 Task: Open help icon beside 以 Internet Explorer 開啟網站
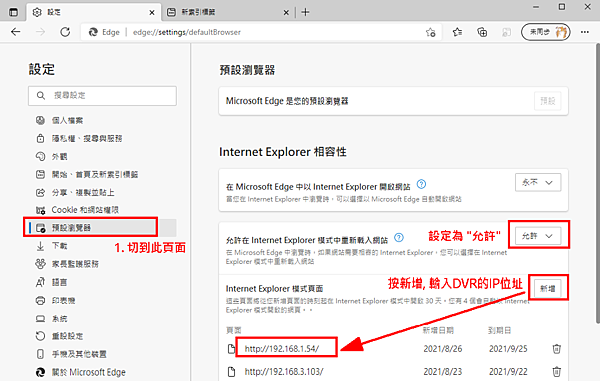point(421,184)
